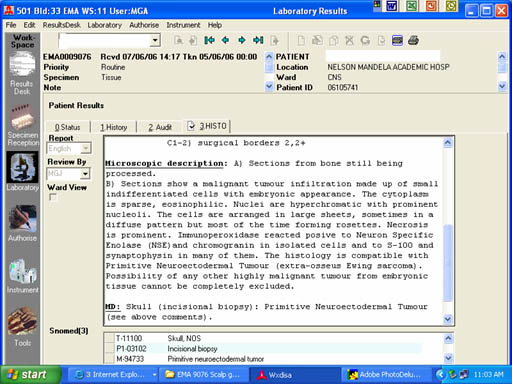Screen dimensions: 512x384
Task: Open the Authorise menu
Action: tap(144, 25)
